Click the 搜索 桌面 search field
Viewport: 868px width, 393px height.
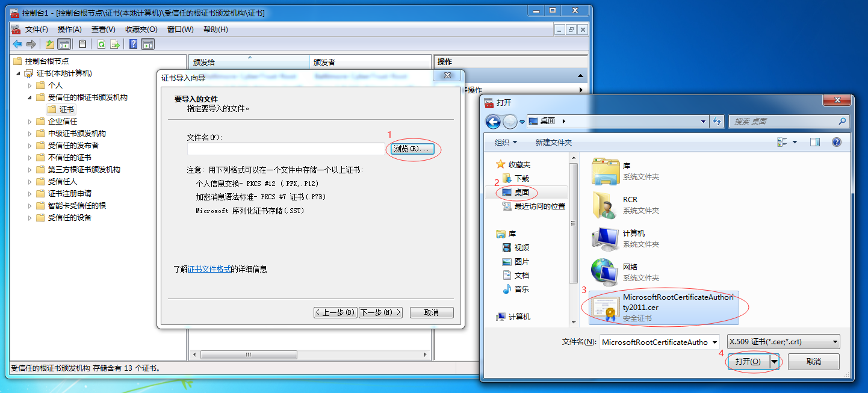coord(782,121)
